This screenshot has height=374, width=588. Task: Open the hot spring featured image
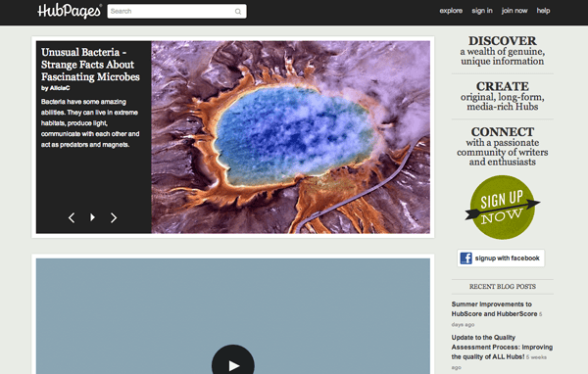(291, 137)
